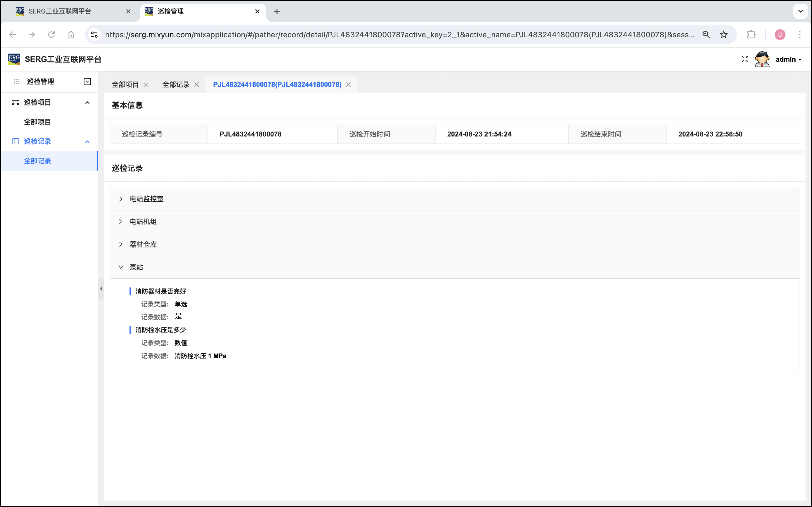The width and height of the screenshot is (812, 507).
Task: Click the zoom magnifier icon in address bar
Action: click(x=706, y=34)
